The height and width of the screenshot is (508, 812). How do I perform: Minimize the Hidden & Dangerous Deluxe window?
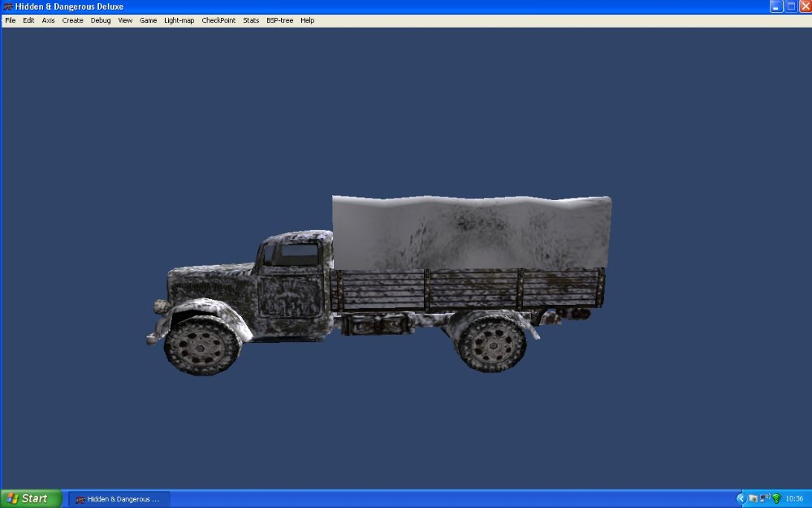click(775, 7)
